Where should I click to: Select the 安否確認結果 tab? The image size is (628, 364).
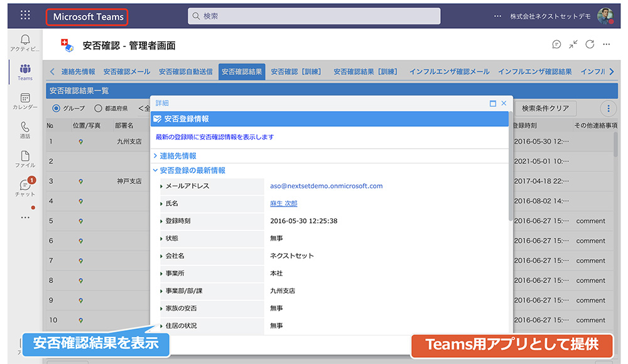pos(242,72)
